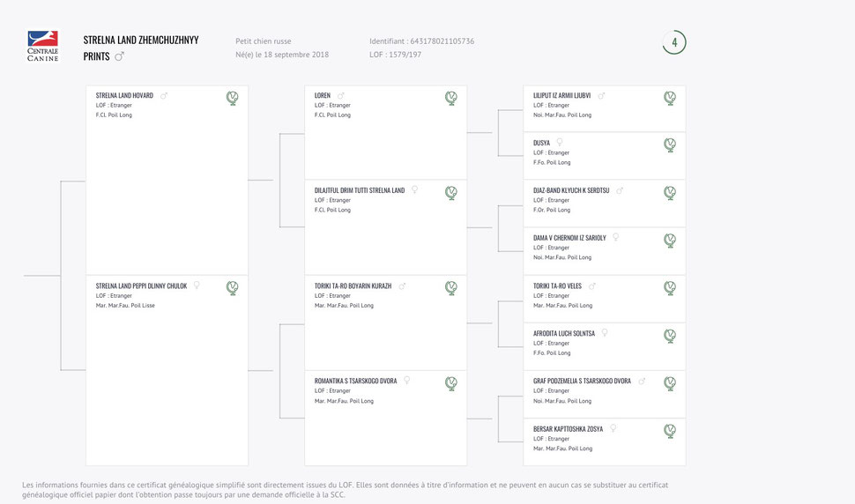Open the TORIKI TA-RO BOYARIN KURAZH ancestor name
The width and height of the screenshot is (855, 504).
point(353,286)
